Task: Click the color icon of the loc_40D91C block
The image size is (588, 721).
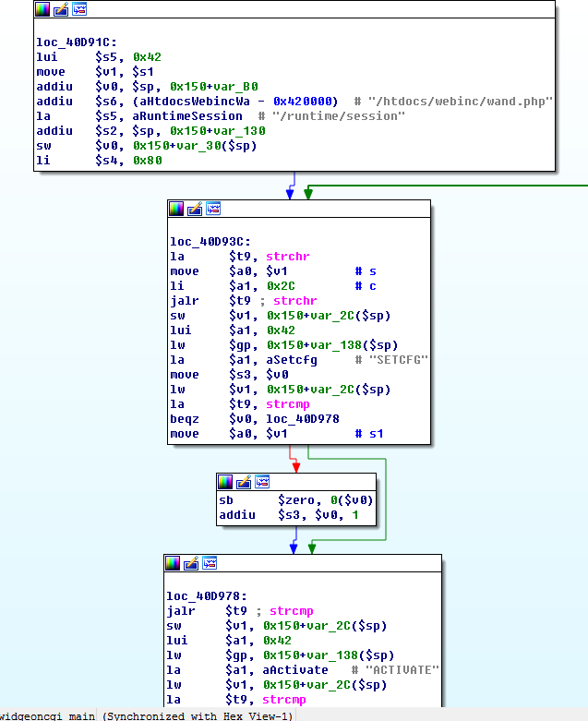Action: (x=42, y=9)
